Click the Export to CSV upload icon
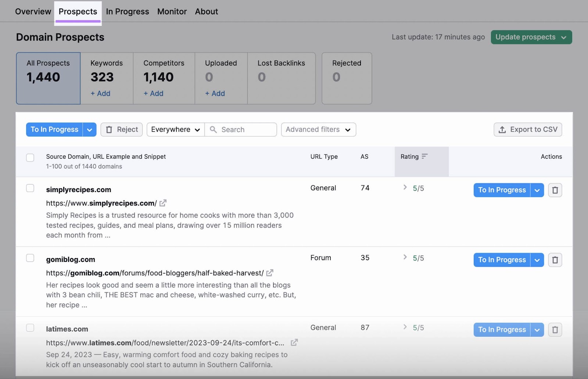588x379 pixels. click(502, 130)
